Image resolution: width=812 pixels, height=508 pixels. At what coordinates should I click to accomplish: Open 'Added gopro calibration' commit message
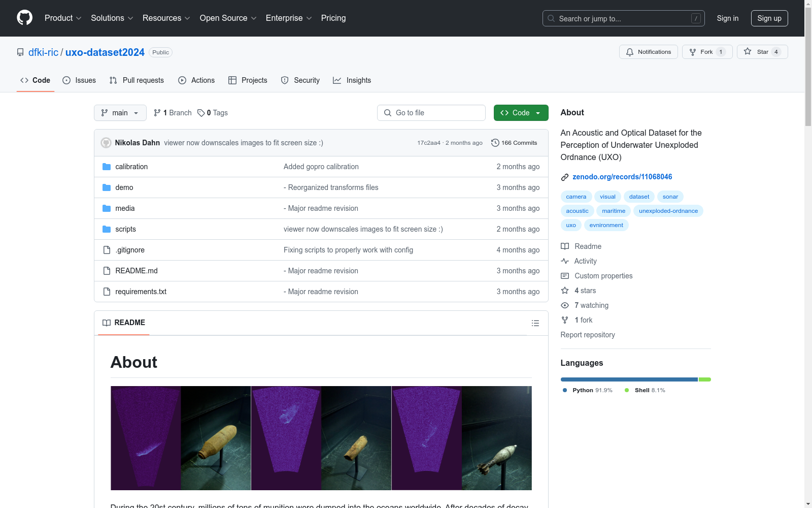(x=321, y=167)
